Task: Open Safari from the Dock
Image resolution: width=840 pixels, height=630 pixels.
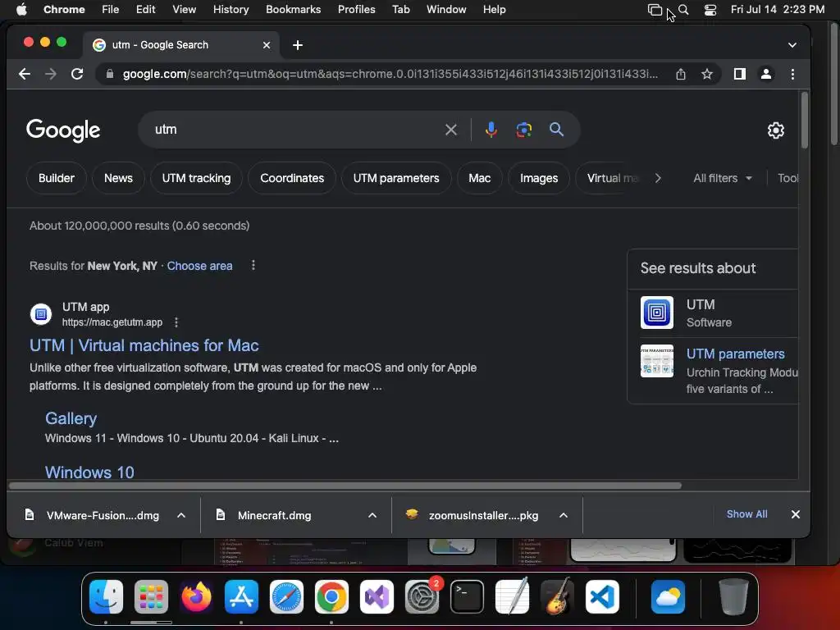Action: (286, 596)
